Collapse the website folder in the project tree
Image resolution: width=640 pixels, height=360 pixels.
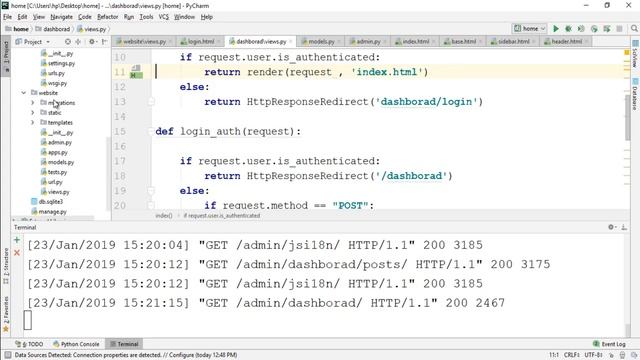[x=24, y=93]
